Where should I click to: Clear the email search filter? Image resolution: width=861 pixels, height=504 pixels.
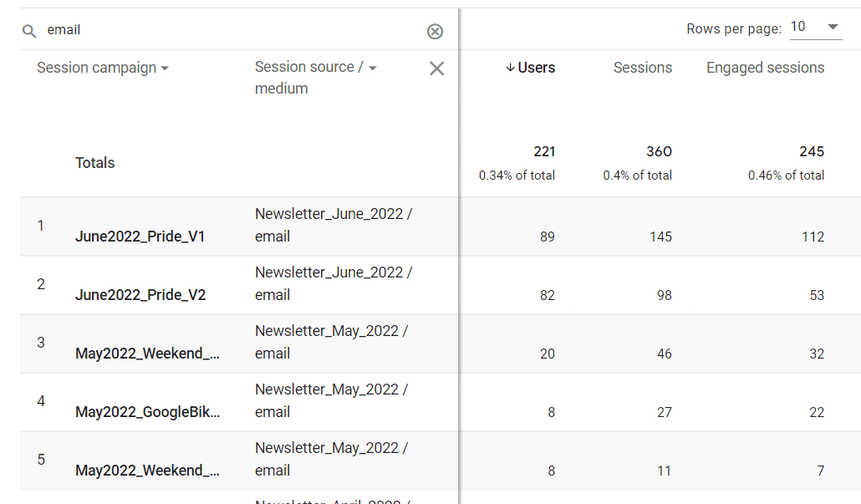(x=435, y=31)
